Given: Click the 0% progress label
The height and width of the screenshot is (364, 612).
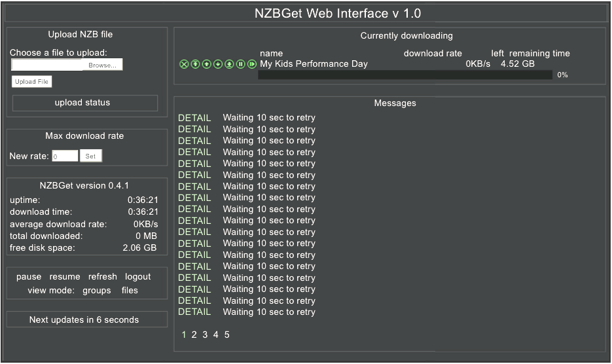Looking at the screenshot, I should (x=562, y=75).
